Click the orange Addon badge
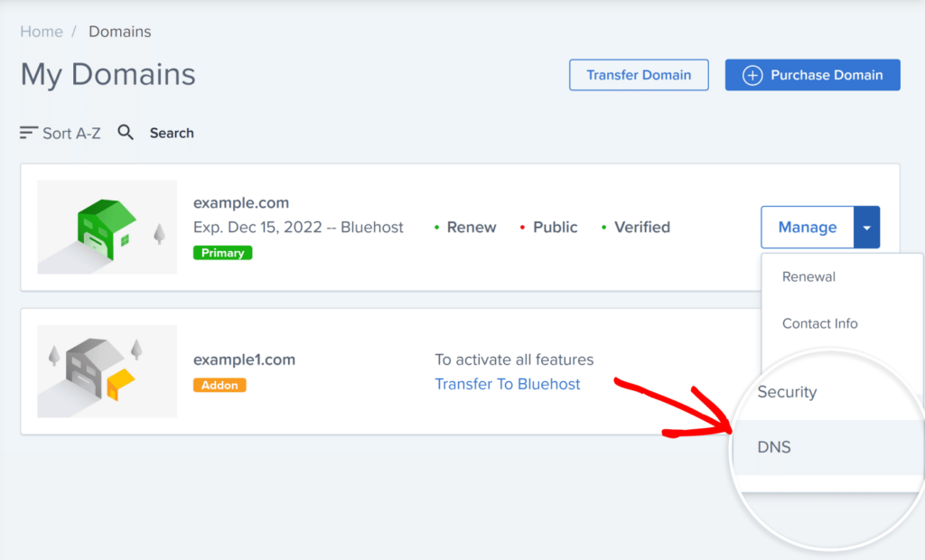Image resolution: width=925 pixels, height=560 pixels. click(x=220, y=385)
